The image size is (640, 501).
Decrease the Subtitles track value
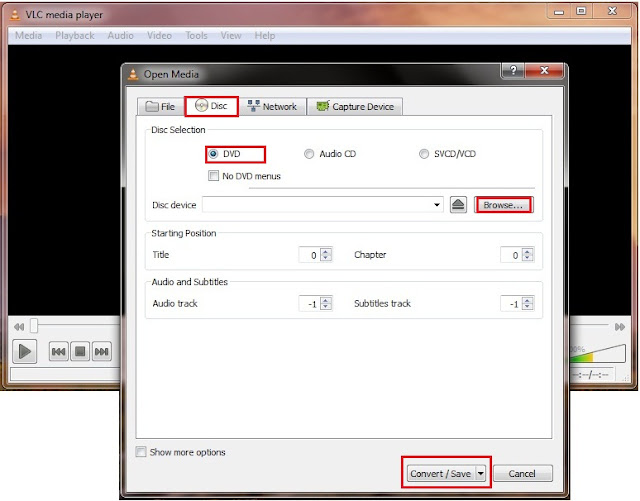click(x=527, y=307)
